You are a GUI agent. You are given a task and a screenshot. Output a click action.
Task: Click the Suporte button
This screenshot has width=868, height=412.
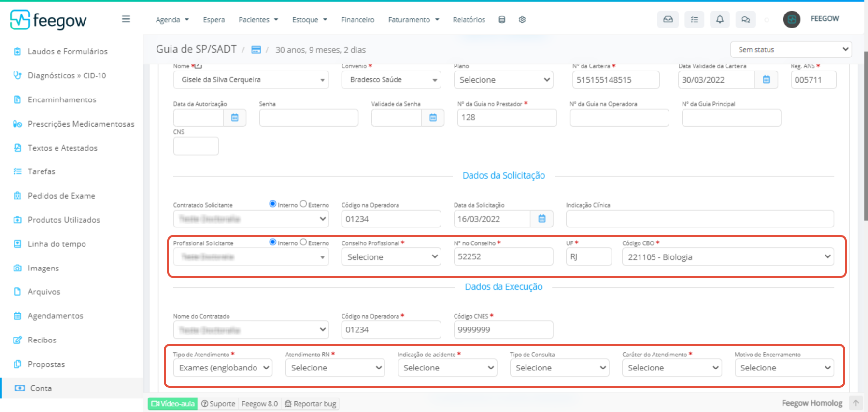point(218,404)
